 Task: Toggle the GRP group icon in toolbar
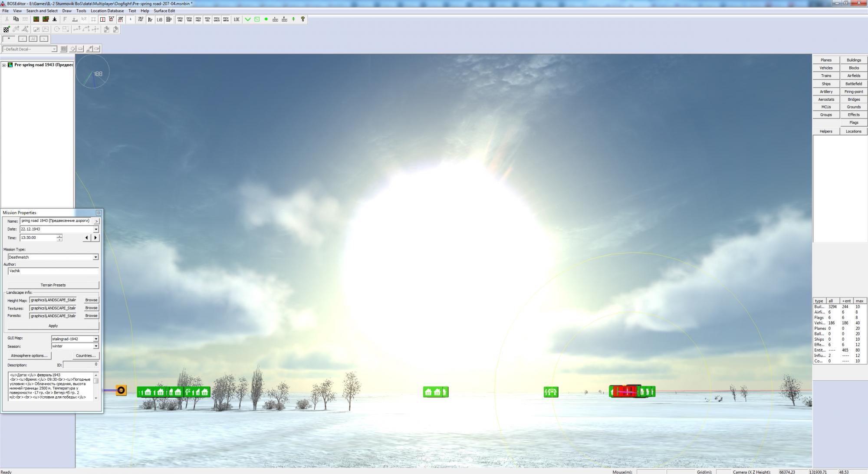coord(121,19)
